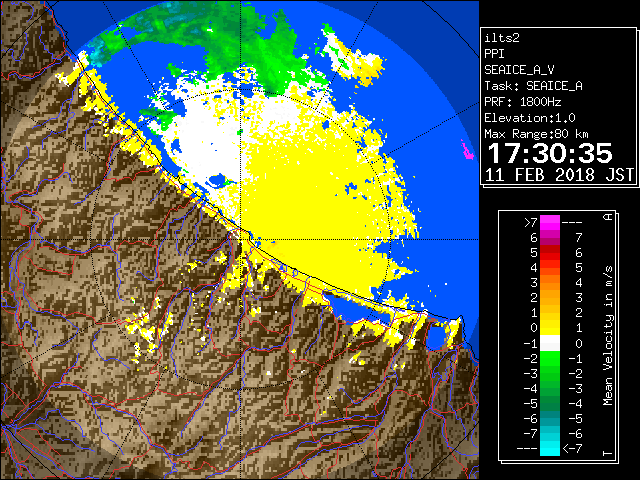Pick the magenta swatch on the color bar
640x480 pixels.
pyautogui.click(x=550, y=223)
